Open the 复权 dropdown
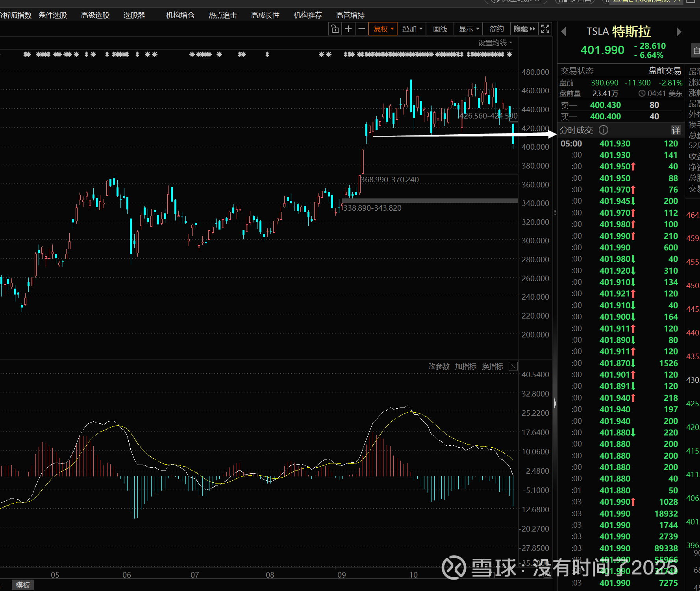Screen dimensions: 700x591 click(383, 29)
